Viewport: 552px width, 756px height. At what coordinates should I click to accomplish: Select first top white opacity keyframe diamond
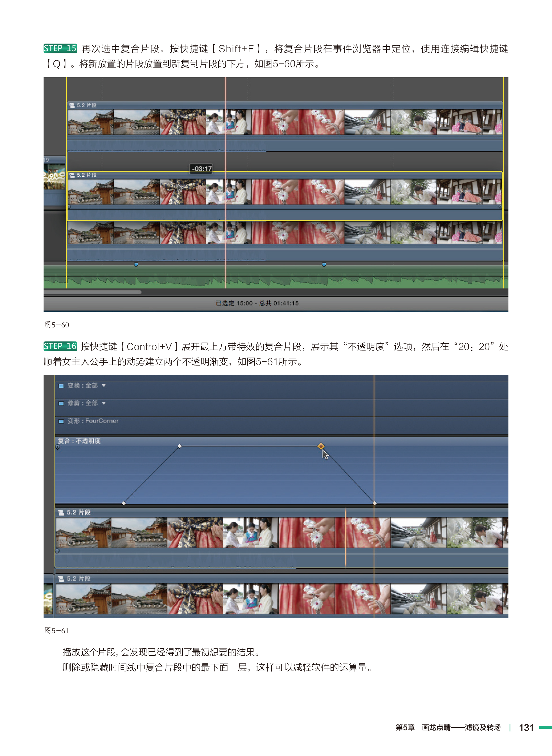click(179, 446)
